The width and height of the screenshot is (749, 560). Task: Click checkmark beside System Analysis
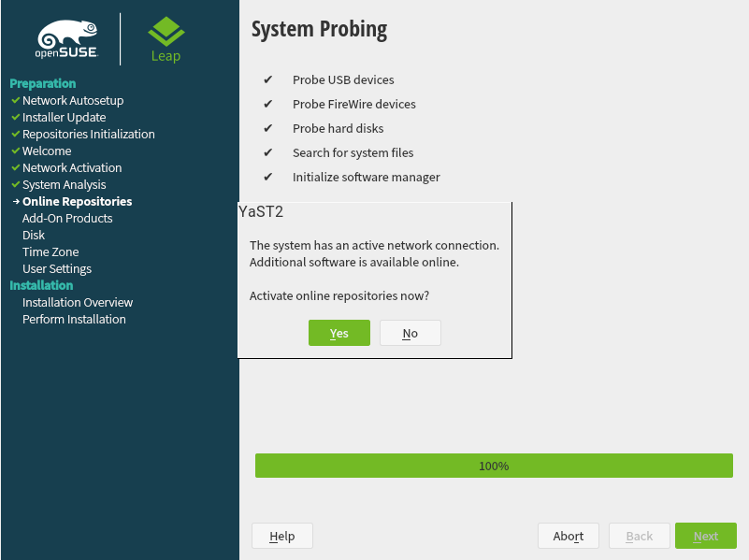[x=16, y=184]
